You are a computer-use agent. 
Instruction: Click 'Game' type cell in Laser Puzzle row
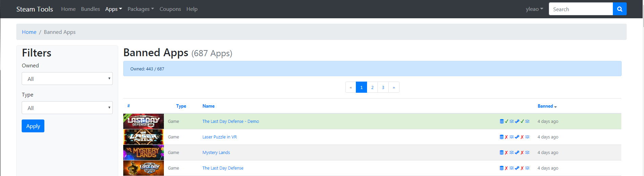pos(173,137)
